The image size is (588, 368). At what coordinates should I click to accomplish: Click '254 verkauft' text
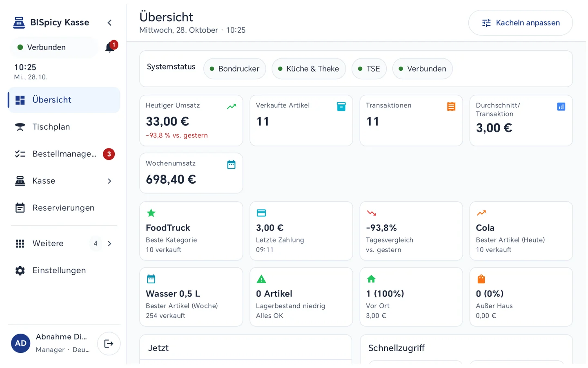click(165, 316)
